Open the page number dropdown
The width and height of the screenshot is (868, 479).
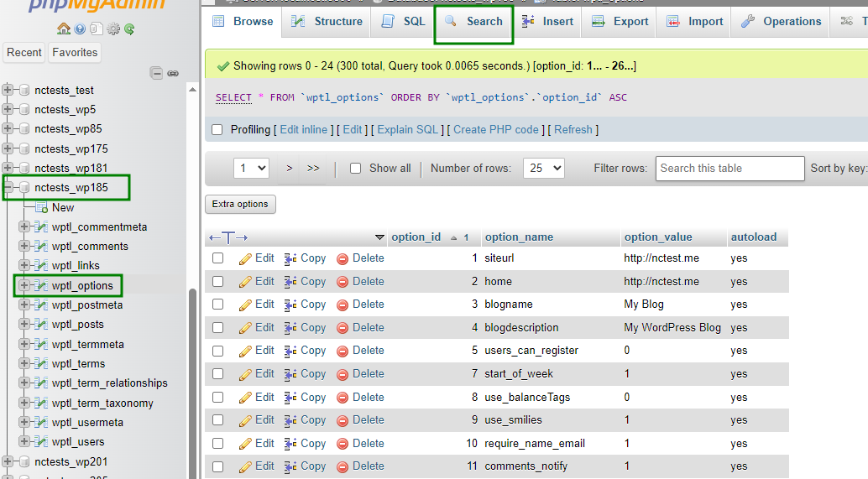point(251,169)
